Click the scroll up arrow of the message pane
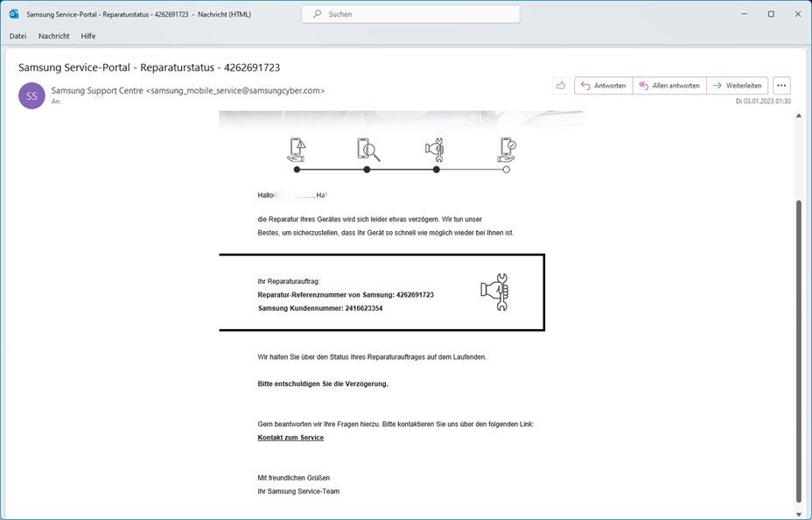The image size is (812, 520). 799,116
